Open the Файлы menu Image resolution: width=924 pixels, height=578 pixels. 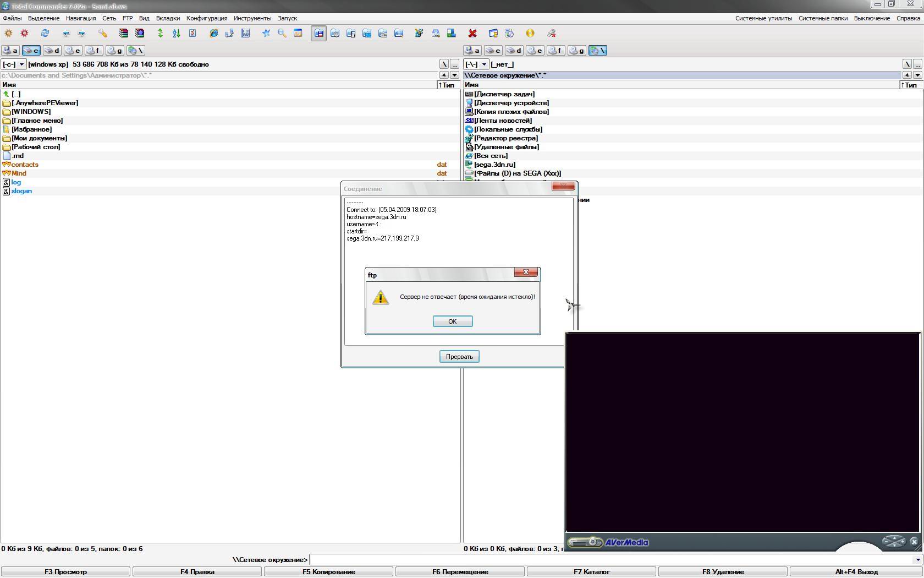[13, 18]
